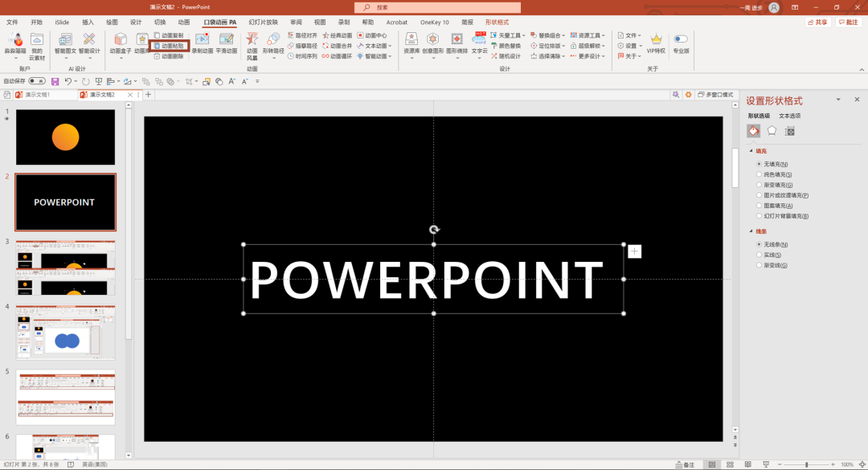Viewport: 868px width, 470px height.
Task: Click 经典动画 classic animation
Action: [337, 35]
